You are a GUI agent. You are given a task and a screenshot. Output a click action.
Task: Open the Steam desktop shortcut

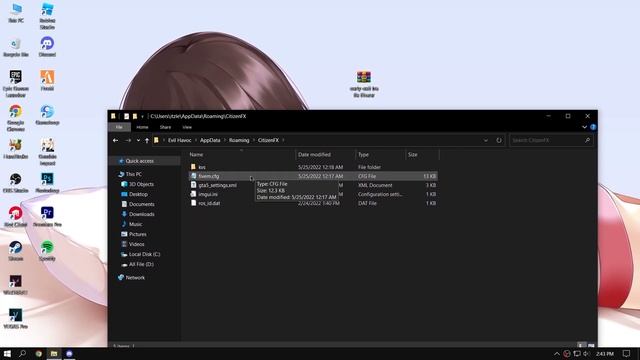click(x=16, y=251)
